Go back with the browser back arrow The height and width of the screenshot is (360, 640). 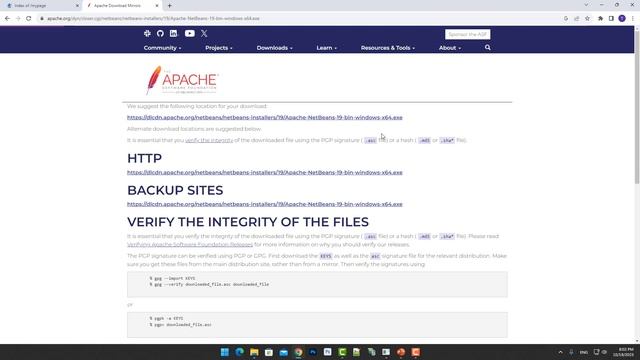[x=7, y=18]
